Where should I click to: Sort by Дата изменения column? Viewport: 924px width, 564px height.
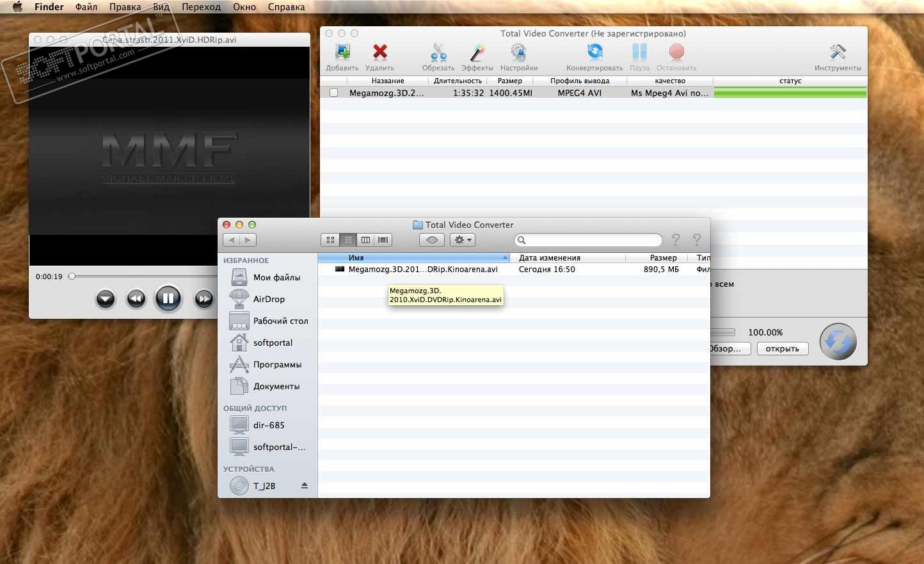coord(568,257)
